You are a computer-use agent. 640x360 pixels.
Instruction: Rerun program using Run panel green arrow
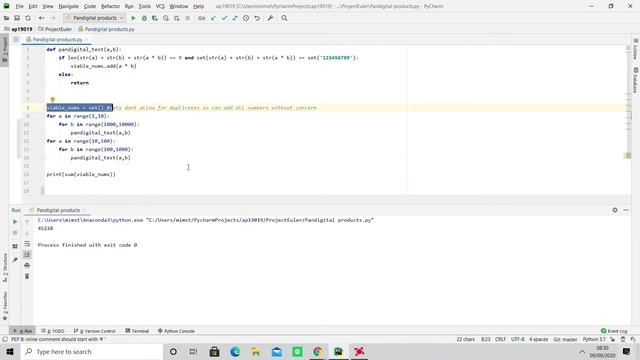tap(15, 222)
